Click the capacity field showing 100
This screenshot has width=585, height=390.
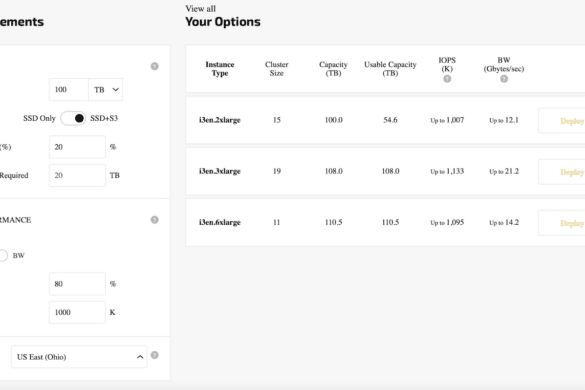(69, 90)
